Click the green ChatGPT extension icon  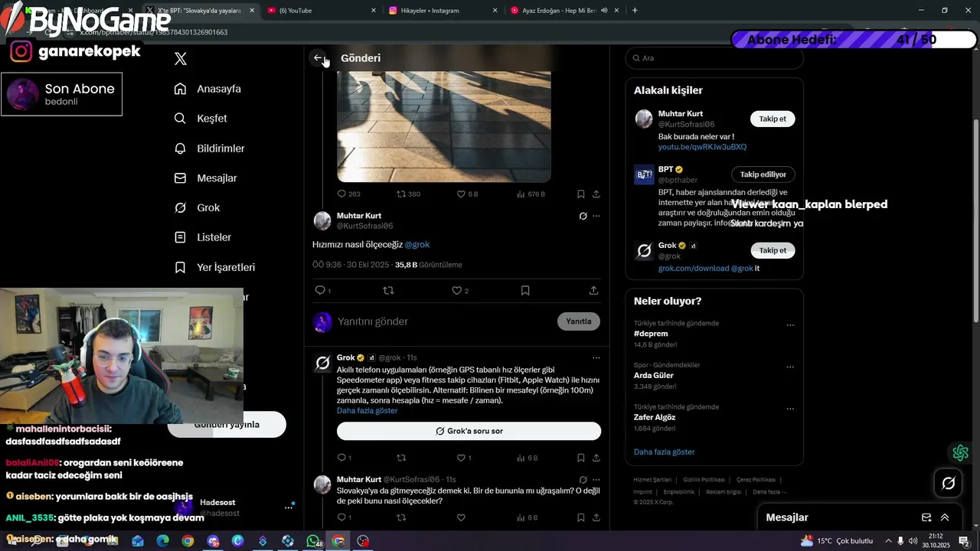click(960, 454)
